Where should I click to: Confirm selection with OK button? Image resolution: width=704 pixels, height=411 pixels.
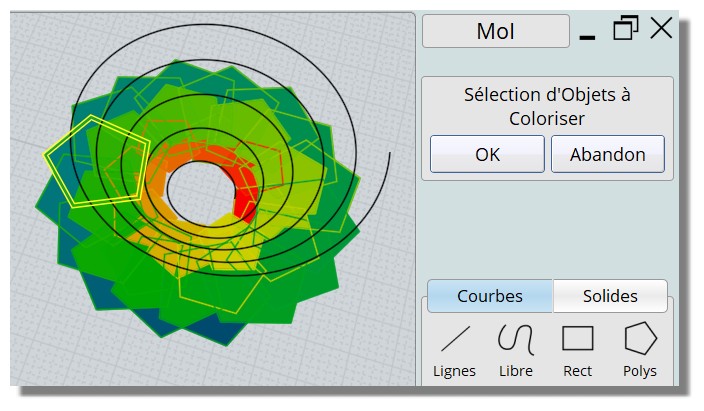pyautogui.click(x=487, y=154)
